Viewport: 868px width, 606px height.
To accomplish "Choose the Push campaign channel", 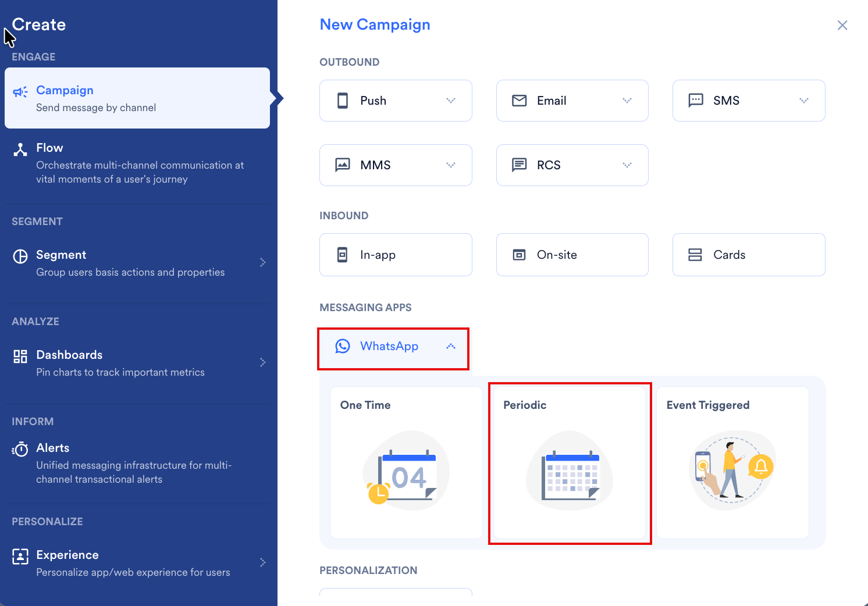I will tap(396, 101).
